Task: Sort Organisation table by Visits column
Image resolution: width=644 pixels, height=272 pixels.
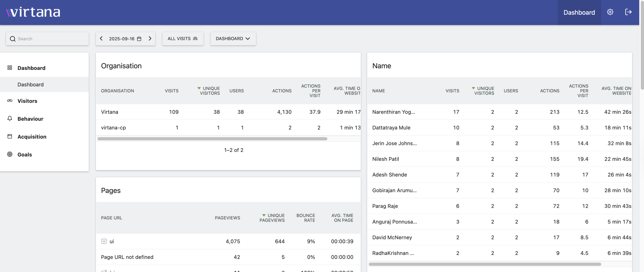Action: (172, 91)
